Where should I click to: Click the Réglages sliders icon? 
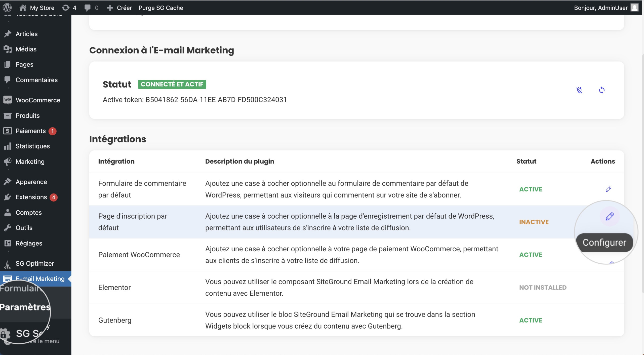(x=8, y=243)
